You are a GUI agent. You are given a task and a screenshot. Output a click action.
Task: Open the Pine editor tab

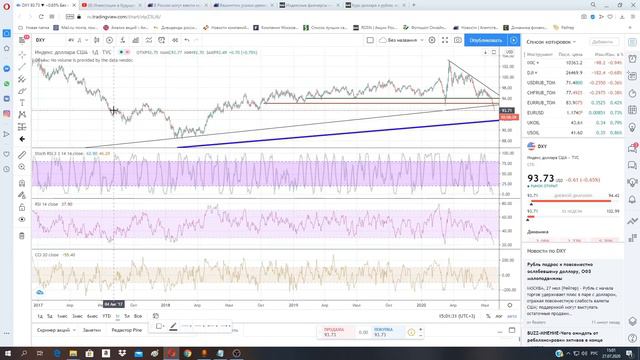[x=127, y=330]
